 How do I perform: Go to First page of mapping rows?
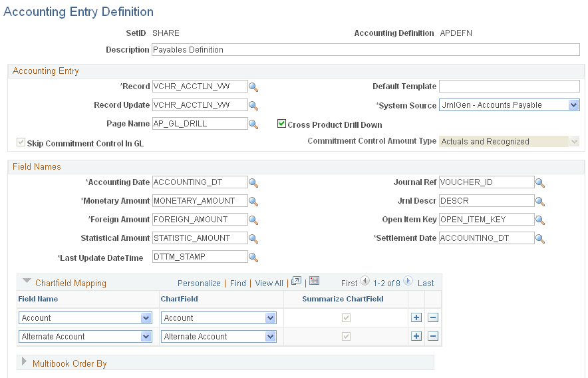(x=349, y=283)
